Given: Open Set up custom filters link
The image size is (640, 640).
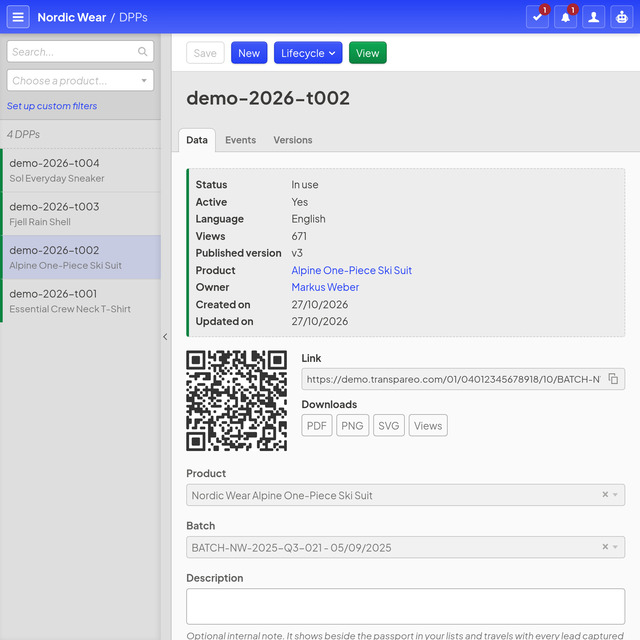Looking at the screenshot, I should (52, 106).
